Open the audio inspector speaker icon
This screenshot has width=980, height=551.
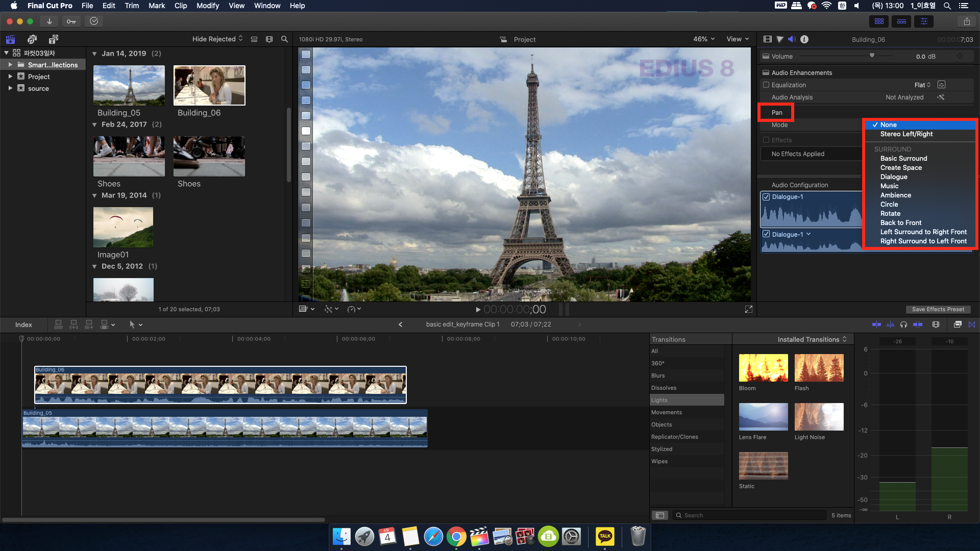[792, 39]
